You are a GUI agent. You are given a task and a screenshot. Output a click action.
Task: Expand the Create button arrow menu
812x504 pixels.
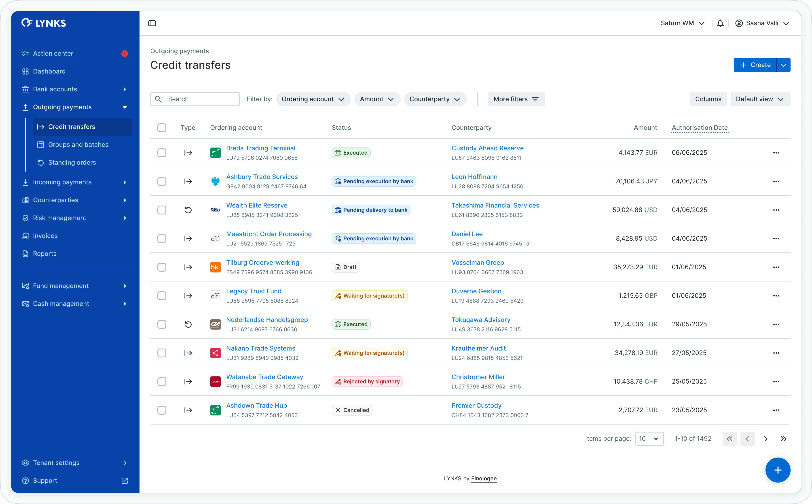(783, 65)
